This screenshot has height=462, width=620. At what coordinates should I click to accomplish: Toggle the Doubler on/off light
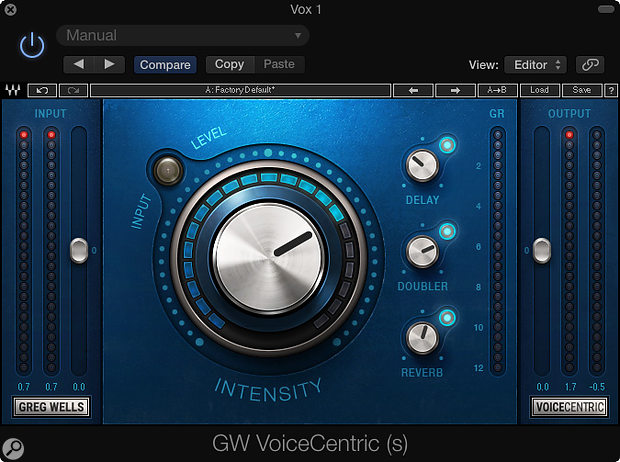[447, 231]
